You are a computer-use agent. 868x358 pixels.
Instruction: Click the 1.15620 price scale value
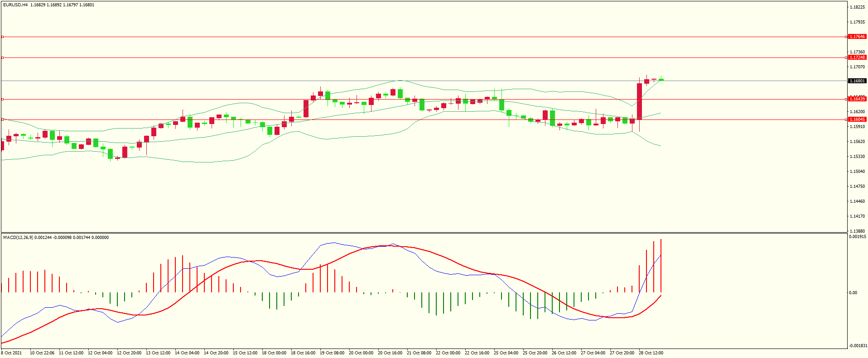858,142
